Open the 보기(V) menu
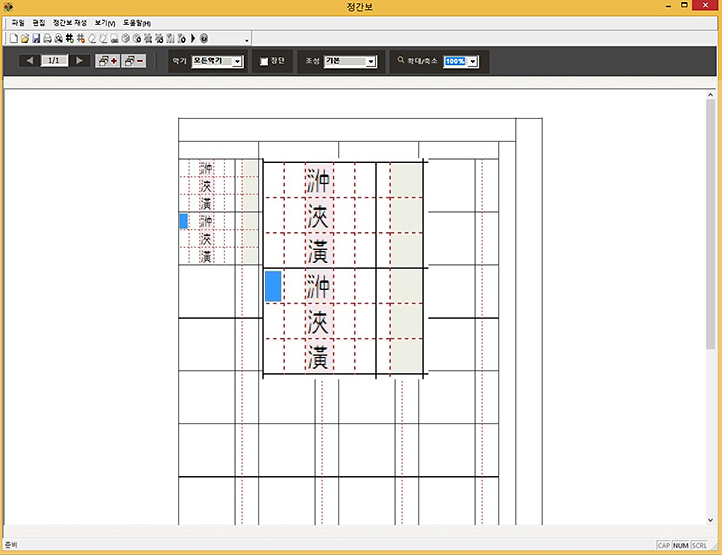 [x=105, y=23]
